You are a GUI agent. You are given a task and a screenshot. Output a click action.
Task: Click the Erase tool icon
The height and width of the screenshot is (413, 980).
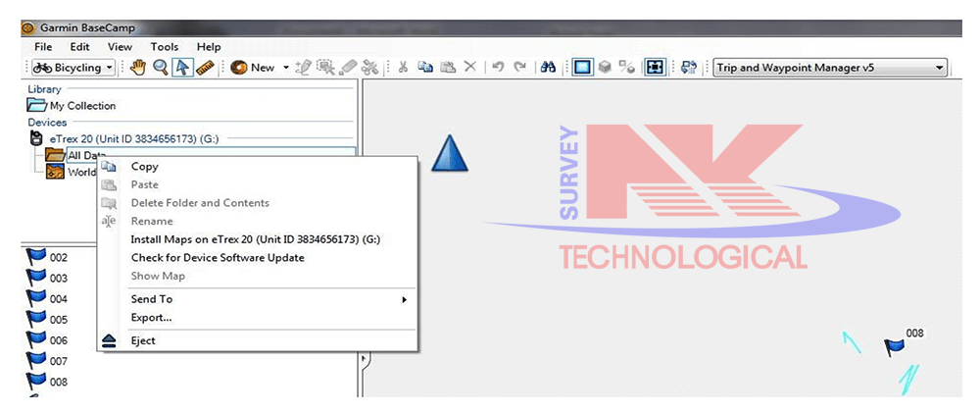pyautogui.click(x=348, y=68)
